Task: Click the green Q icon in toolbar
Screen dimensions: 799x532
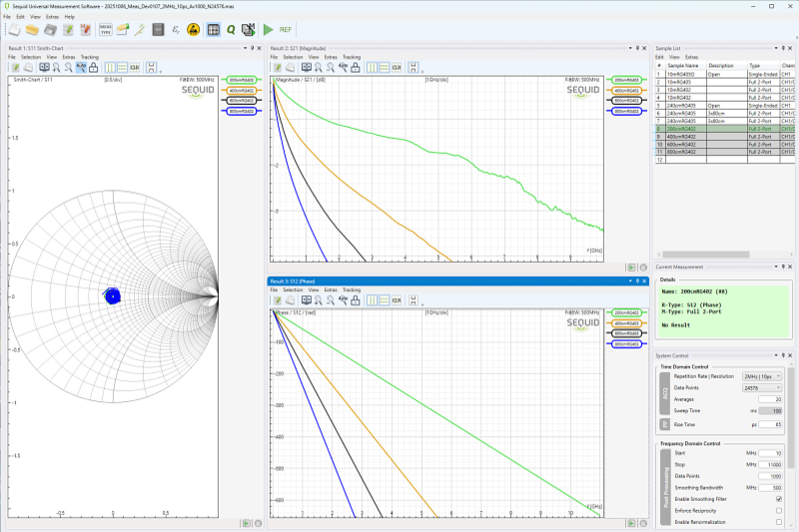Action: [x=231, y=31]
